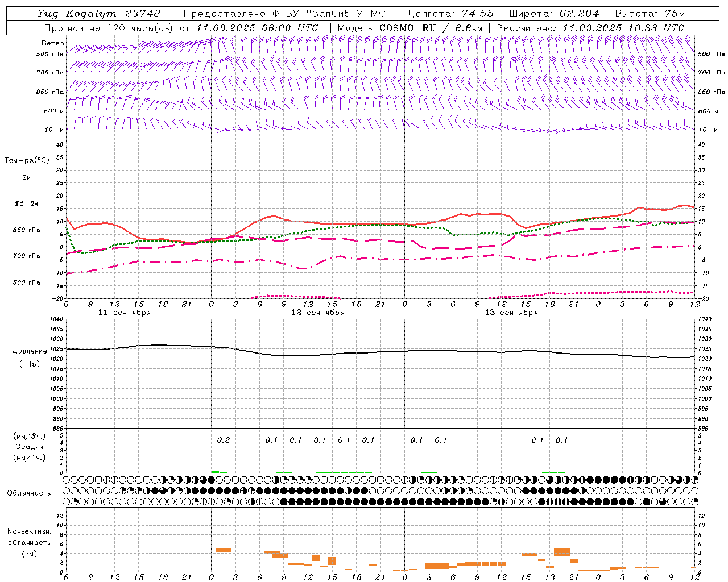
Task: Click 1040 on the left pressure axis
Action: (56, 319)
